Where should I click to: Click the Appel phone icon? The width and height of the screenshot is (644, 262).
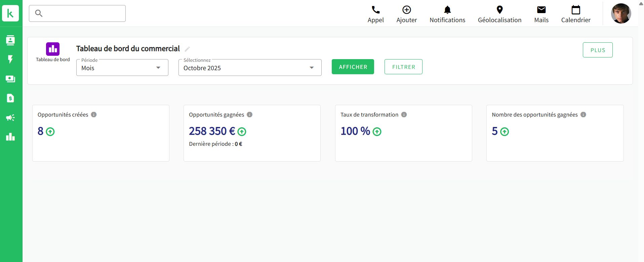tap(375, 10)
